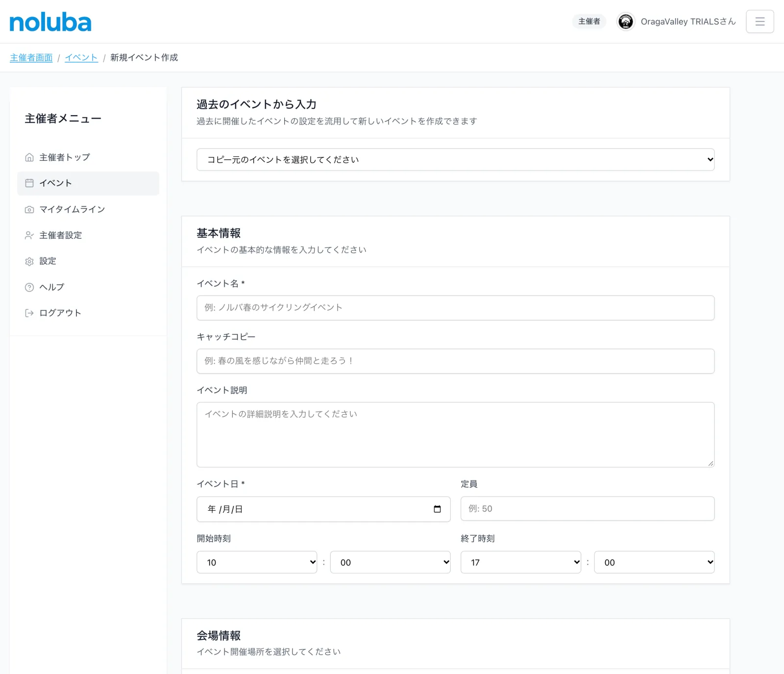This screenshot has height=674, width=784.
Task: Open the 終了時刻 hour dropdown showing 17
Action: point(520,562)
